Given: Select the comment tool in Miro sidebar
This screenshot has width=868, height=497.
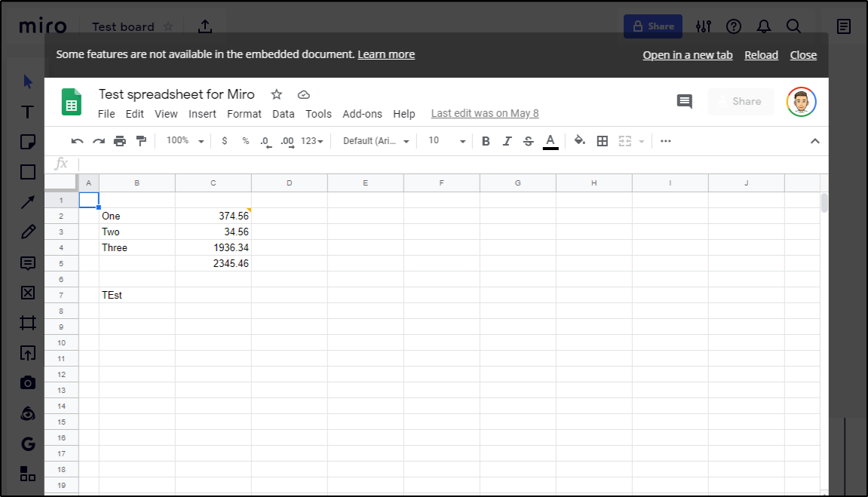Looking at the screenshot, I should pos(28,263).
